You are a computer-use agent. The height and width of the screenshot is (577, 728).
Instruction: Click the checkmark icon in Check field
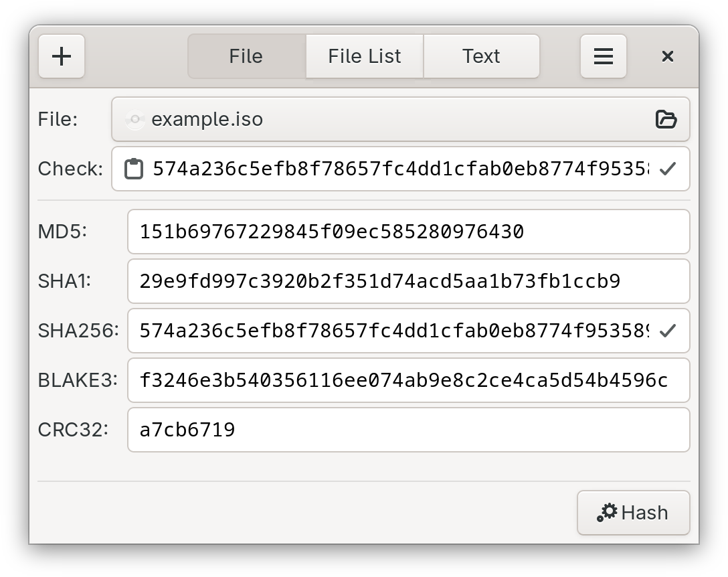667,169
